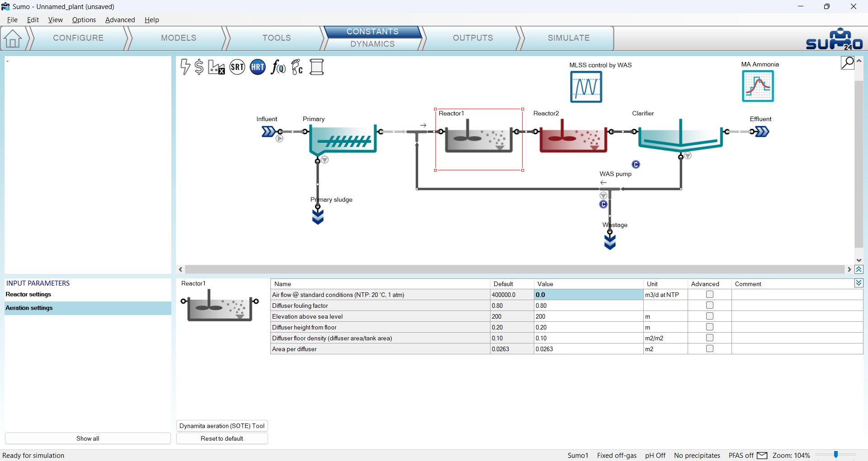This screenshot has height=461, width=868.
Task: Click the flowsheet scroll-right arrow
Action: (x=849, y=269)
